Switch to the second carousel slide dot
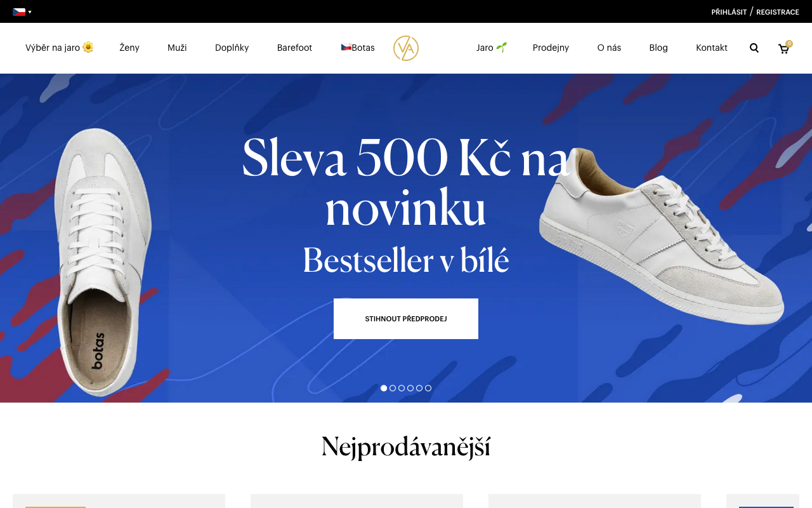 click(393, 388)
